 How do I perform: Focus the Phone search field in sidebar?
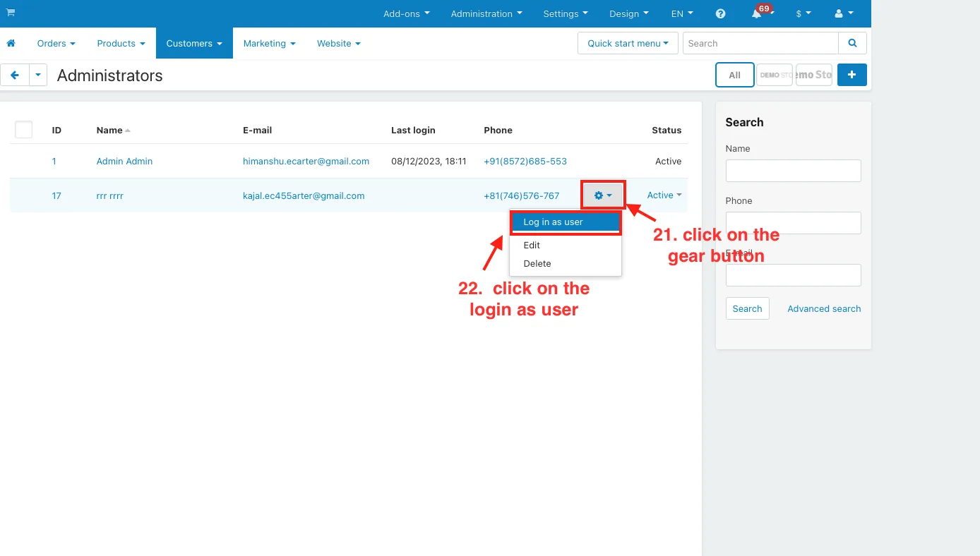pos(793,223)
